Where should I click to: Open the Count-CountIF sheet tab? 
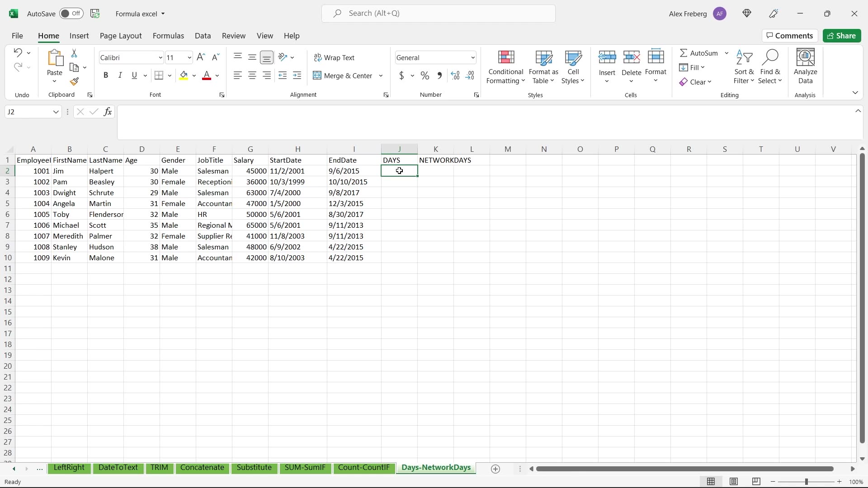click(x=364, y=468)
